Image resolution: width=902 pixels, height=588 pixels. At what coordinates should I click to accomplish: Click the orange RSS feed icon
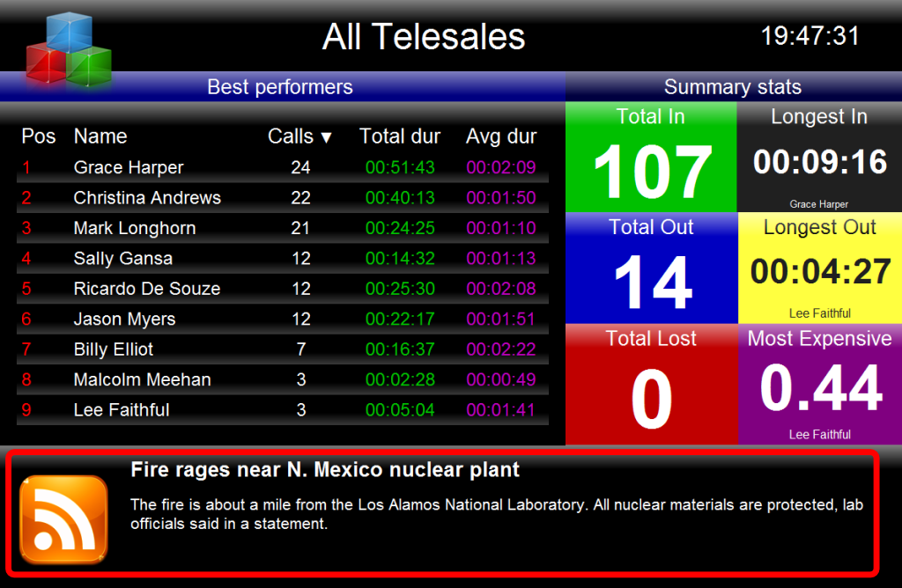pos(63,518)
